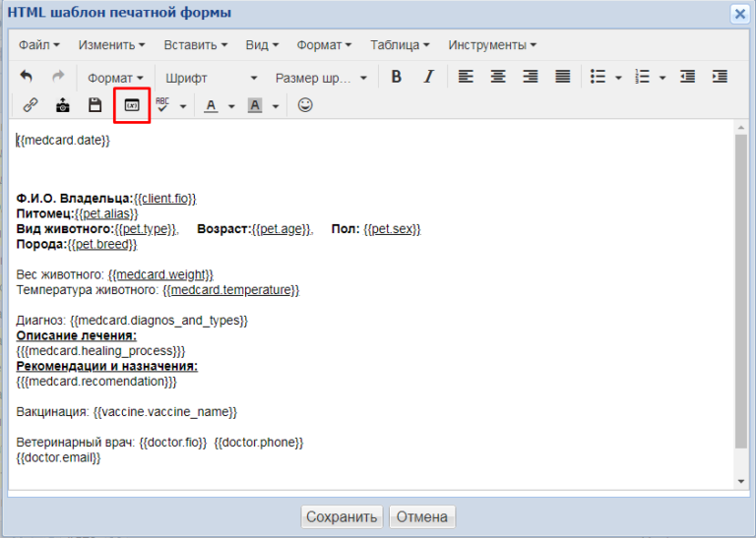Click the save floppy disk icon
756x538 pixels.
click(95, 105)
